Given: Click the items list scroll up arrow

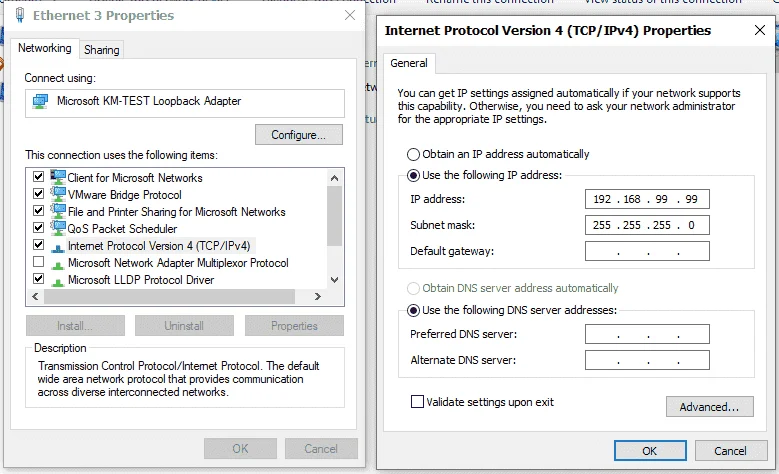Looking at the screenshot, I should coord(334,178).
